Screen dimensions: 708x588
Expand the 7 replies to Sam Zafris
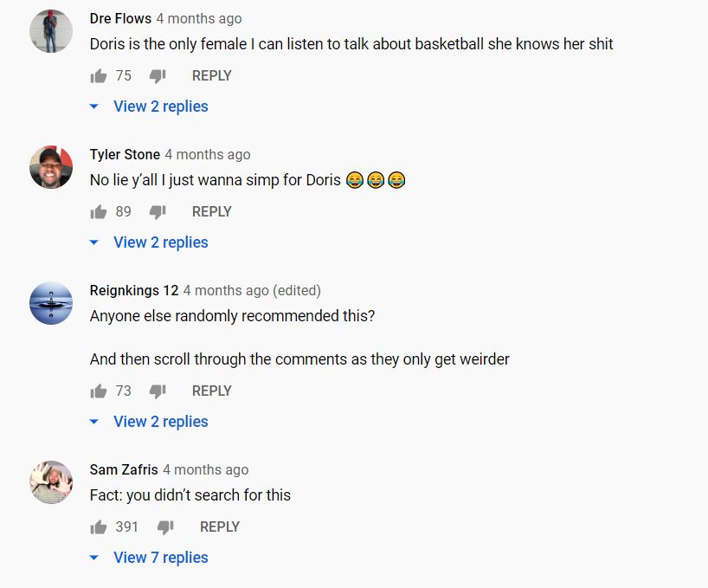(160, 558)
